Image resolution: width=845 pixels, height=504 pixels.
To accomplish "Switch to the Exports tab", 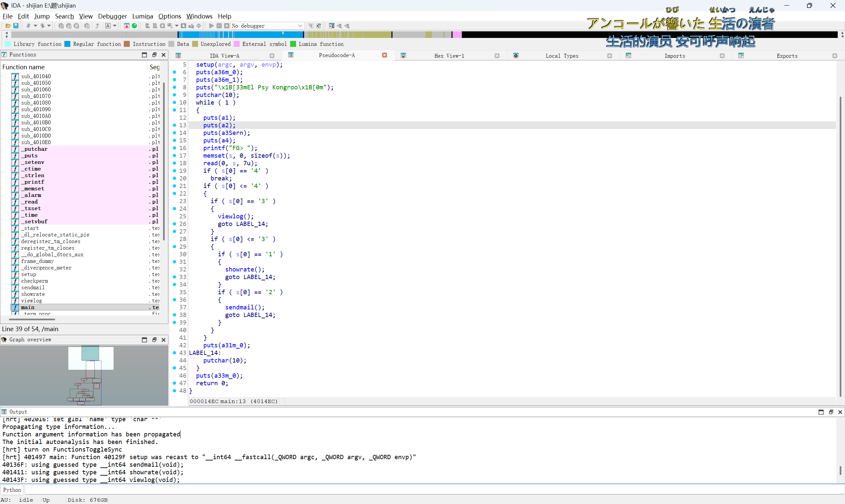I will (x=787, y=56).
